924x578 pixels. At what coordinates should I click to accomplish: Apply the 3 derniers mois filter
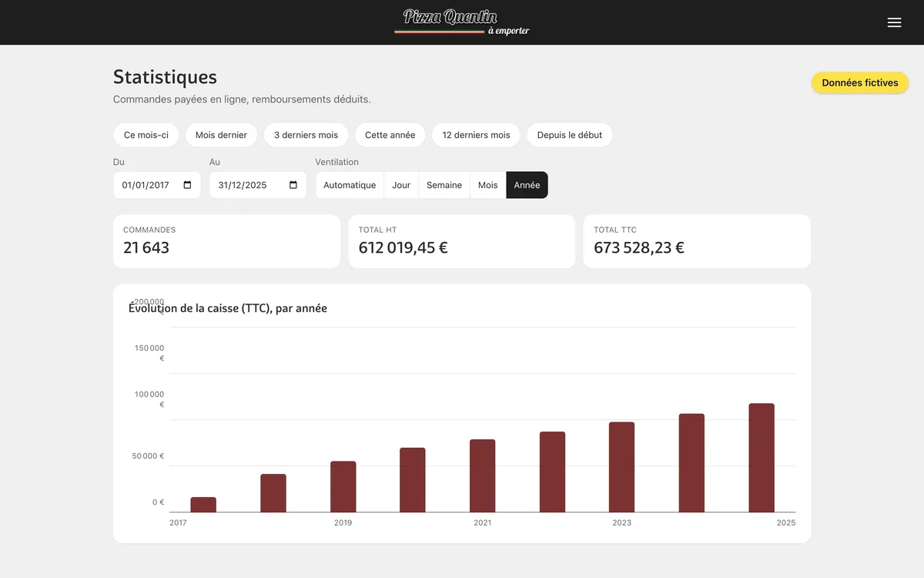pyautogui.click(x=306, y=135)
